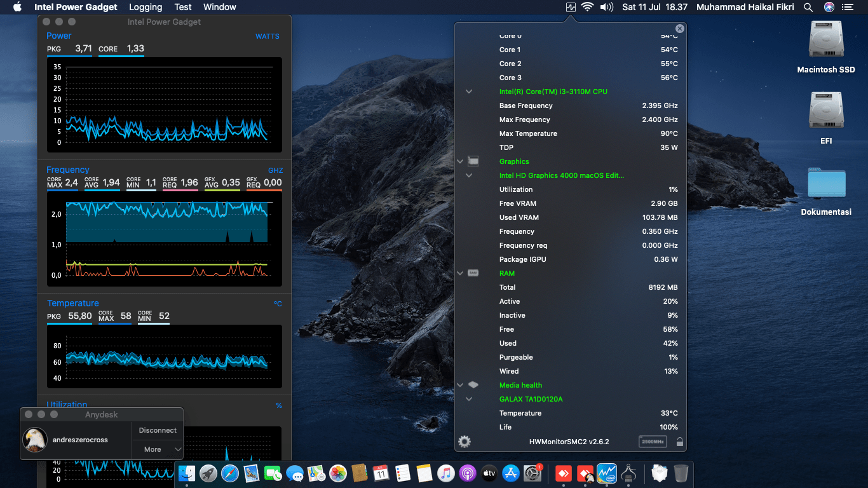868x488 pixels.
Task: Collapse the Media health section
Action: 460,385
